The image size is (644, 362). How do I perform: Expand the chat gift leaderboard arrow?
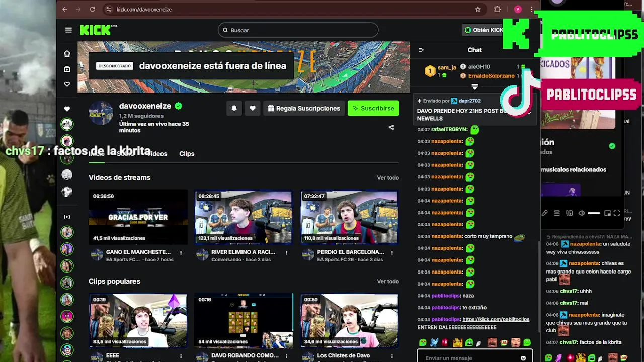474,87
